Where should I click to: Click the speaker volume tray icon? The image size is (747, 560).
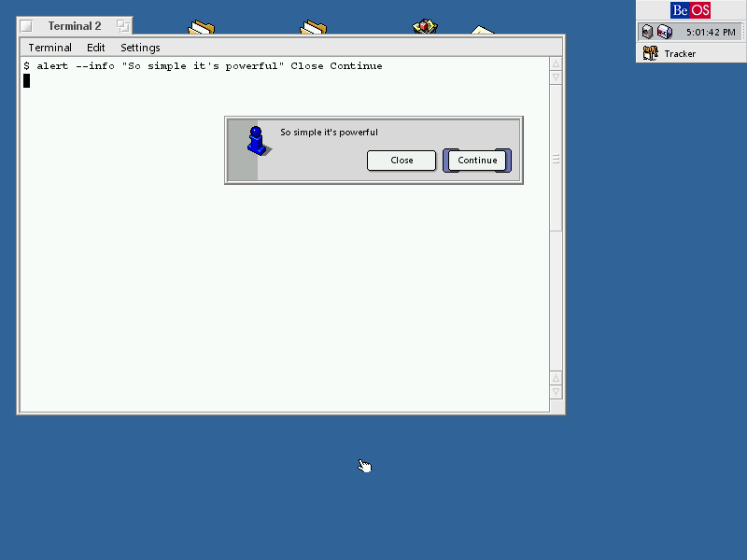(646, 32)
